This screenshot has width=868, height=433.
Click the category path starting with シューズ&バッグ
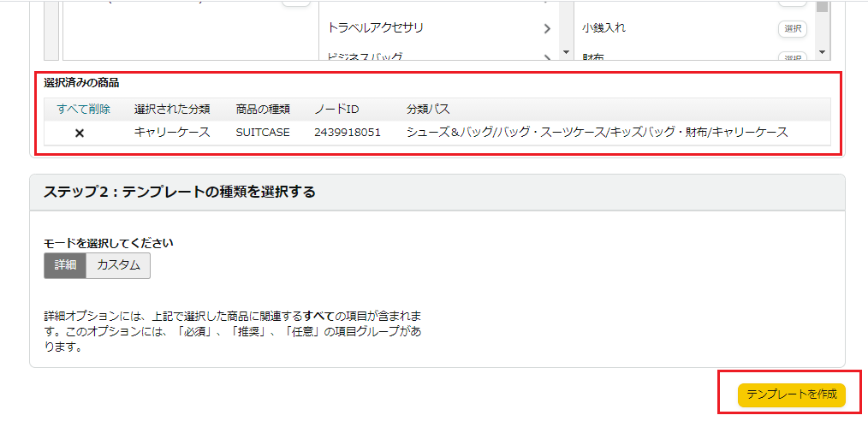597,133
